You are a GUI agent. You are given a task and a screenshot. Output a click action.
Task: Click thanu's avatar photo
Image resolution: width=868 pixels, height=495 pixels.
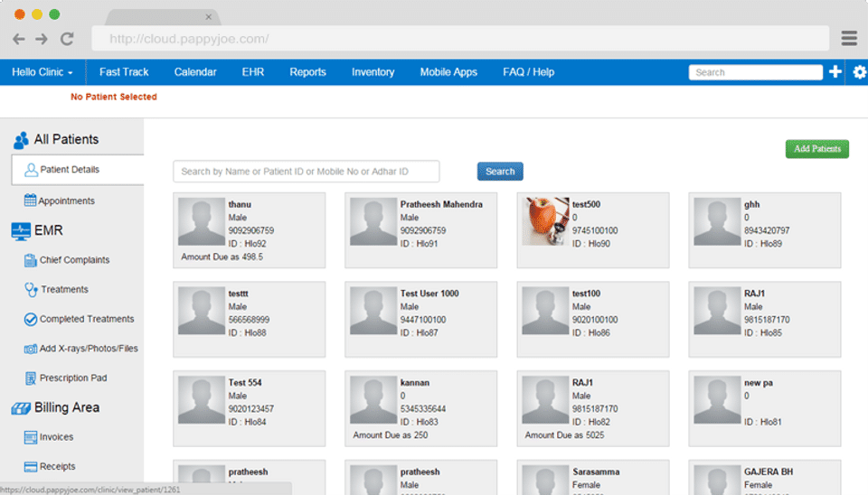coord(202,221)
